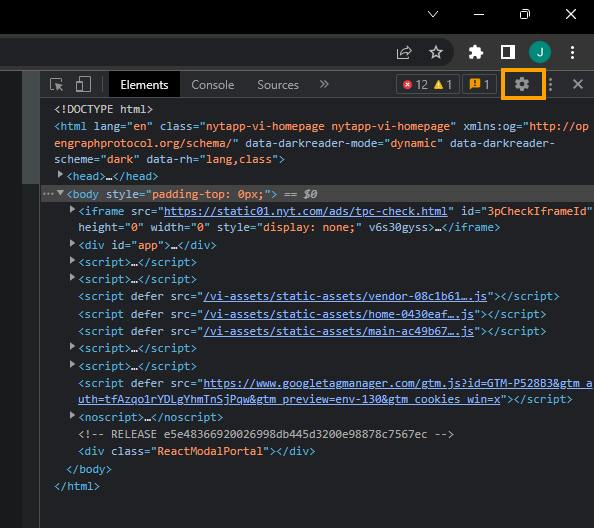Expand the first script node after div app
Image resolution: width=594 pixels, height=528 pixels.
click(x=72, y=261)
